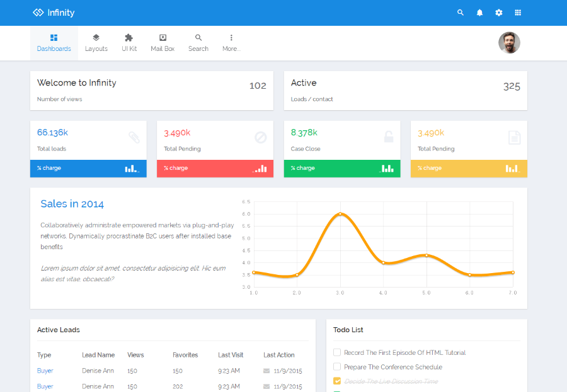Open the notifications bell
This screenshot has height=392, width=567.
tap(479, 13)
